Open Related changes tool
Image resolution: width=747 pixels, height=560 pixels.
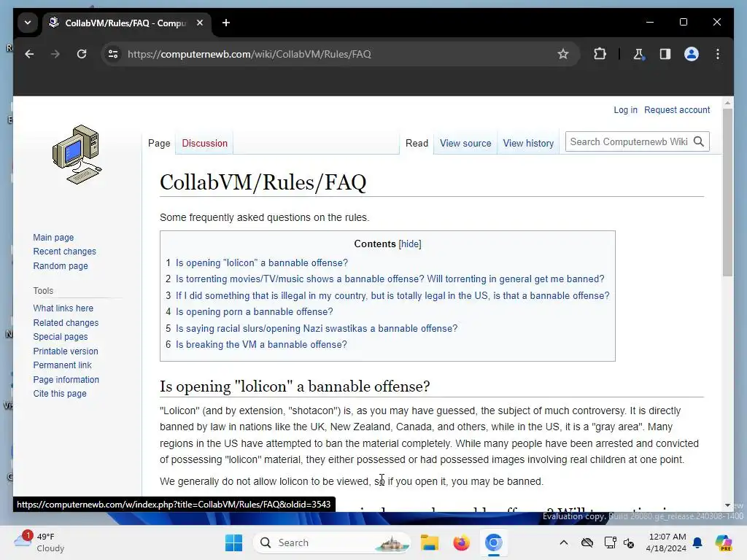(x=66, y=322)
